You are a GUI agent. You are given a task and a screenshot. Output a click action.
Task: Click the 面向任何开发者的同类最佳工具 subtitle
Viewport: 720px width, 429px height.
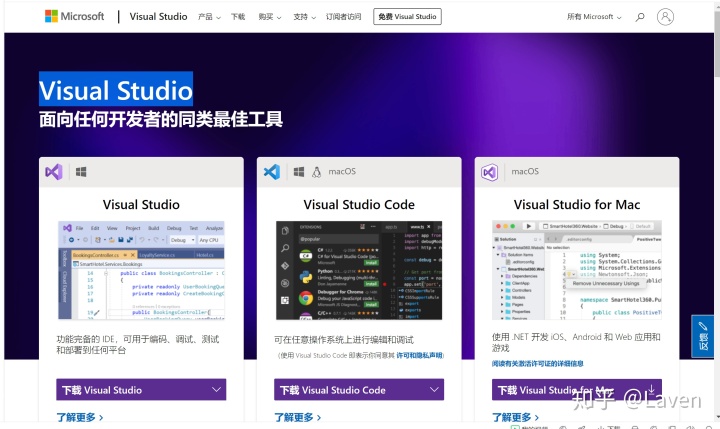pyautogui.click(x=161, y=119)
